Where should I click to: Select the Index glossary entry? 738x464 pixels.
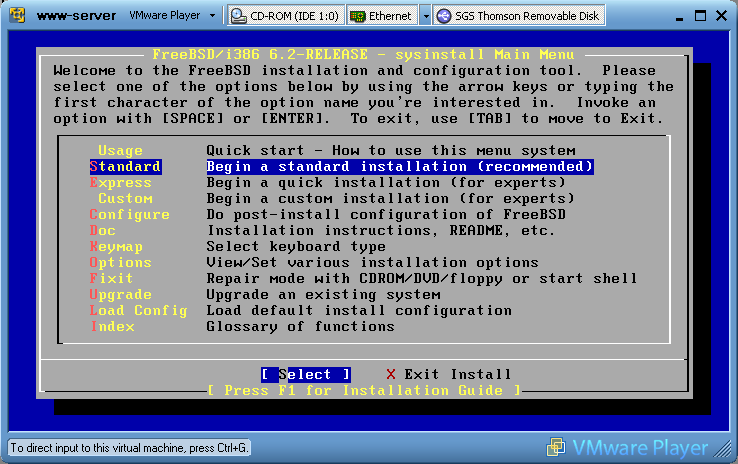coord(112,327)
